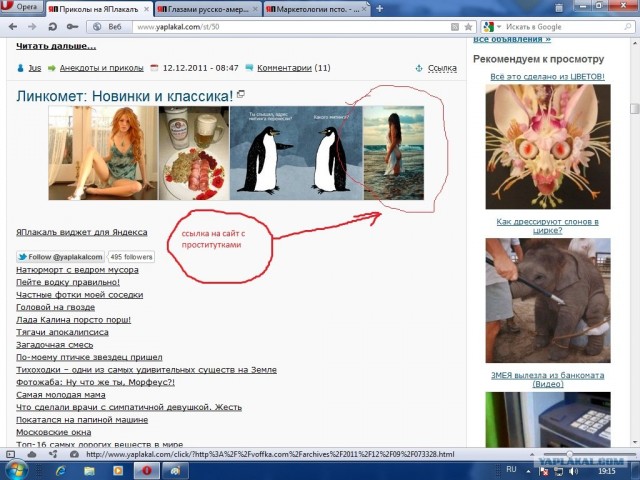Toggle the Opera panels status bar icon
This screenshot has width=640, height=480.
pos(11,454)
